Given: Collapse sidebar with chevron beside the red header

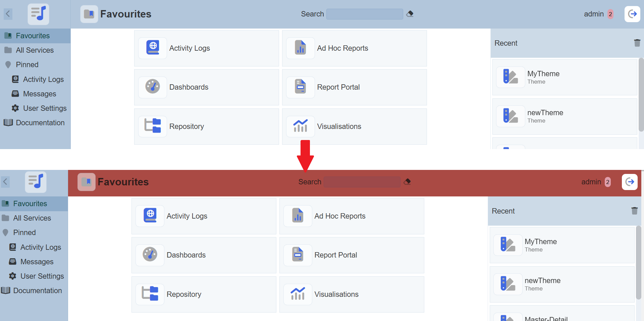Looking at the screenshot, I should pos(5,182).
